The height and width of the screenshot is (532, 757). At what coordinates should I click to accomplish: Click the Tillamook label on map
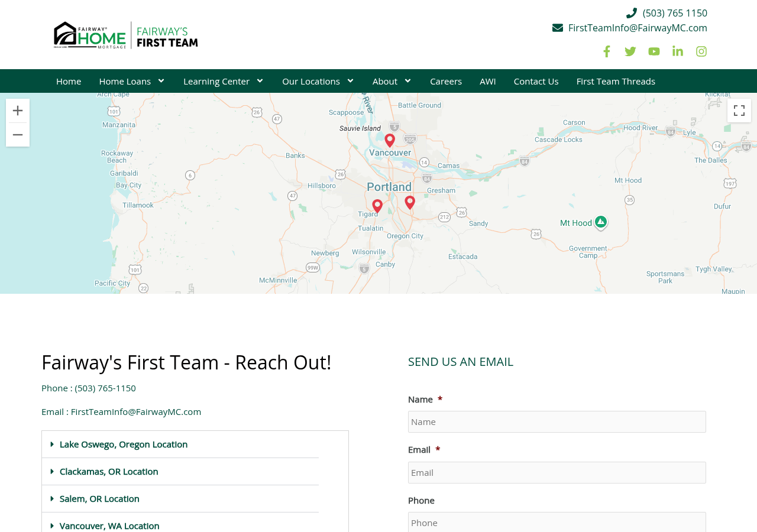pos(138,205)
